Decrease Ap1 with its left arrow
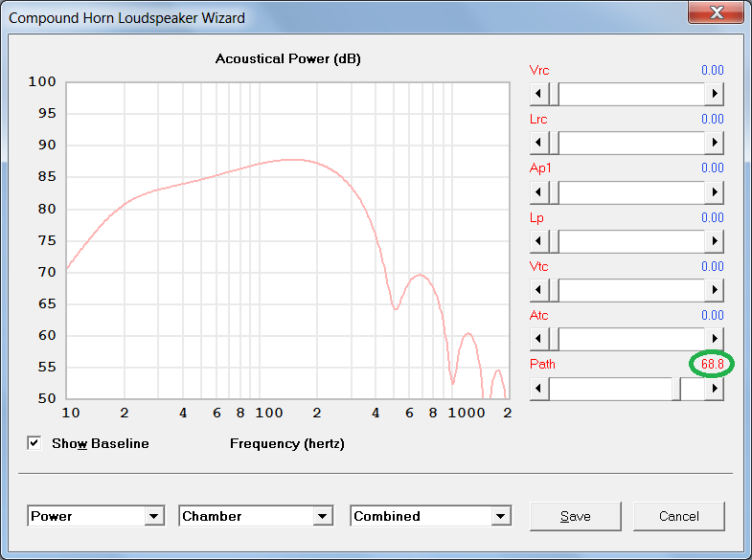Screen dimensions: 752x560 [x=539, y=192]
